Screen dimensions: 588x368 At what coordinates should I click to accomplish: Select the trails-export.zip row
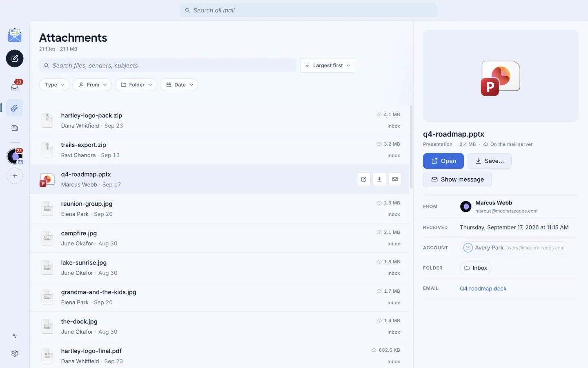pyautogui.click(x=220, y=150)
